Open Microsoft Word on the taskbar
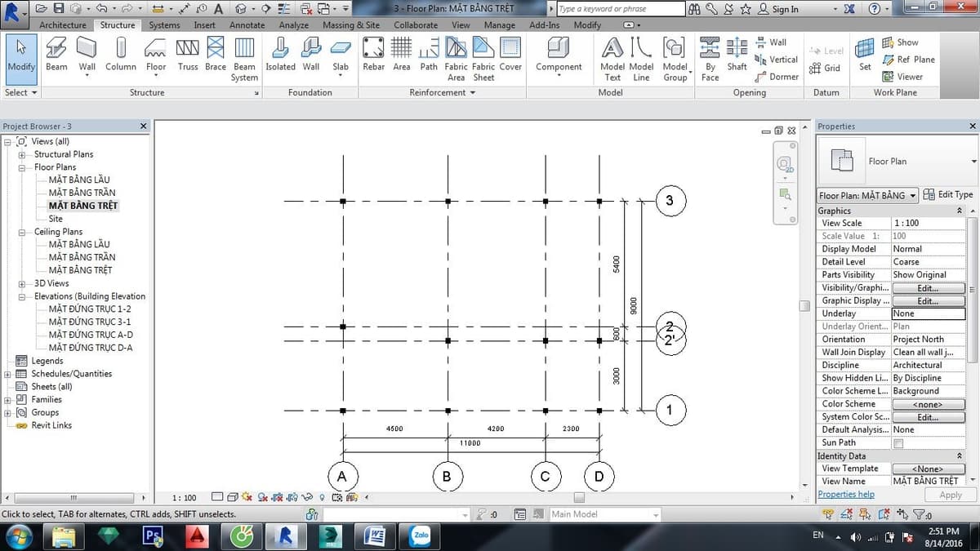 [x=376, y=535]
